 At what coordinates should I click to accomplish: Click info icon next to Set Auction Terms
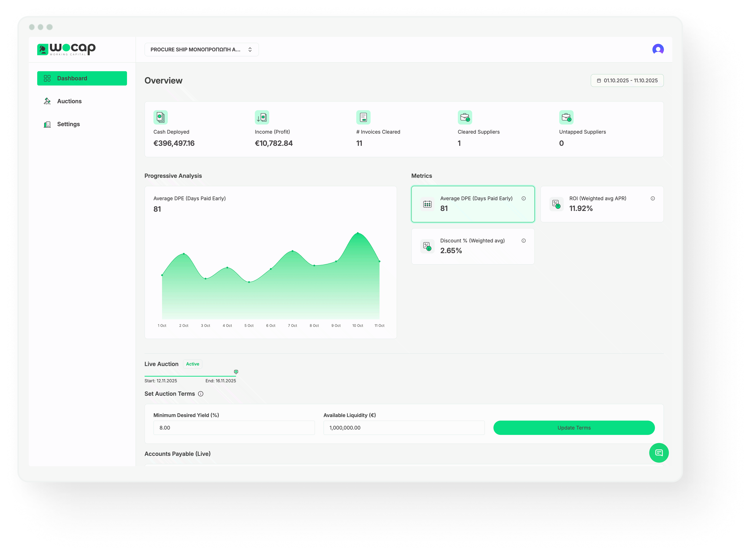coord(201,394)
